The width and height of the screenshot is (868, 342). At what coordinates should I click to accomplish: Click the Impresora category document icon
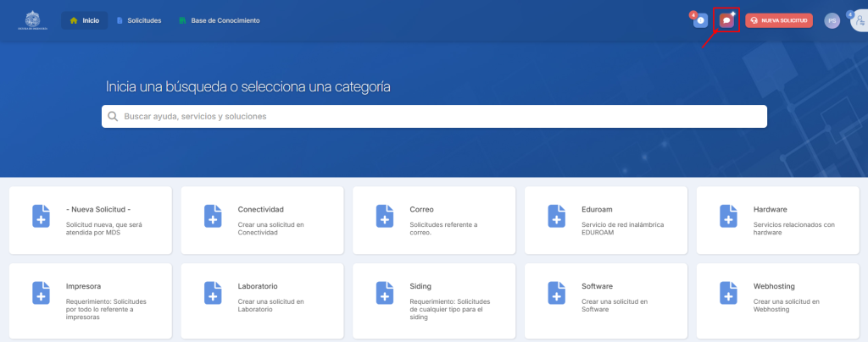(42, 292)
